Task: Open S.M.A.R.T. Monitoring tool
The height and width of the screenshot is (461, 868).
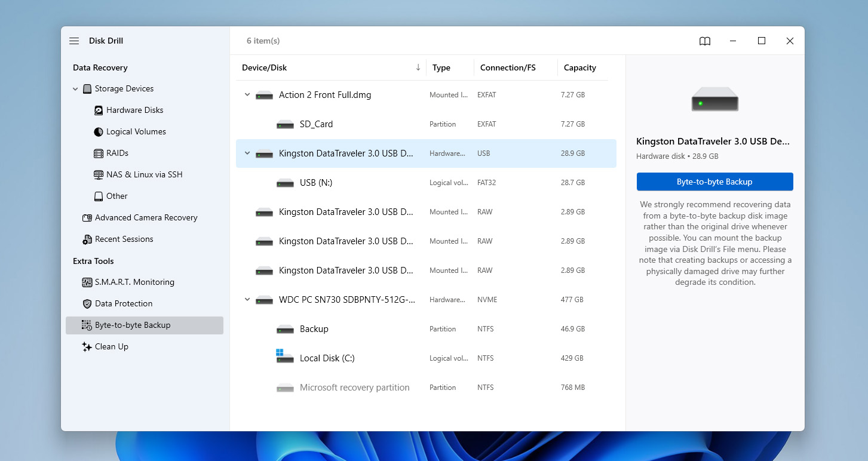Action: 134,282
